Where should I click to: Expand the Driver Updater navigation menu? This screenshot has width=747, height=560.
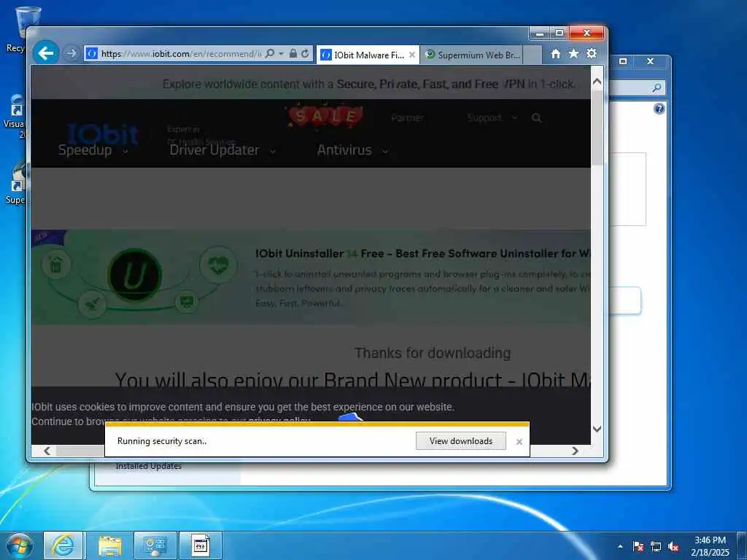point(222,150)
